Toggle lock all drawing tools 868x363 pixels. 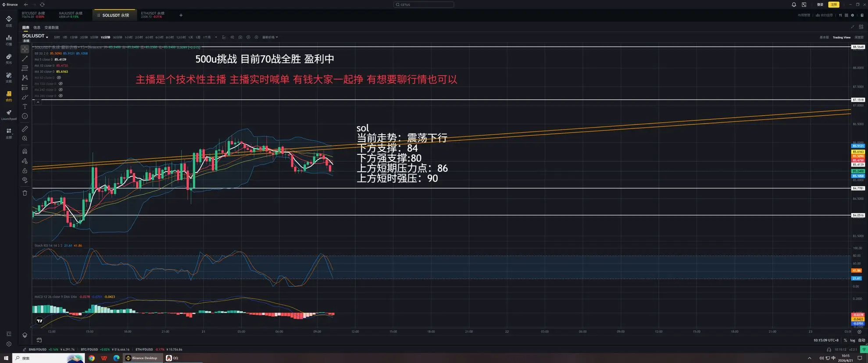coord(25,171)
